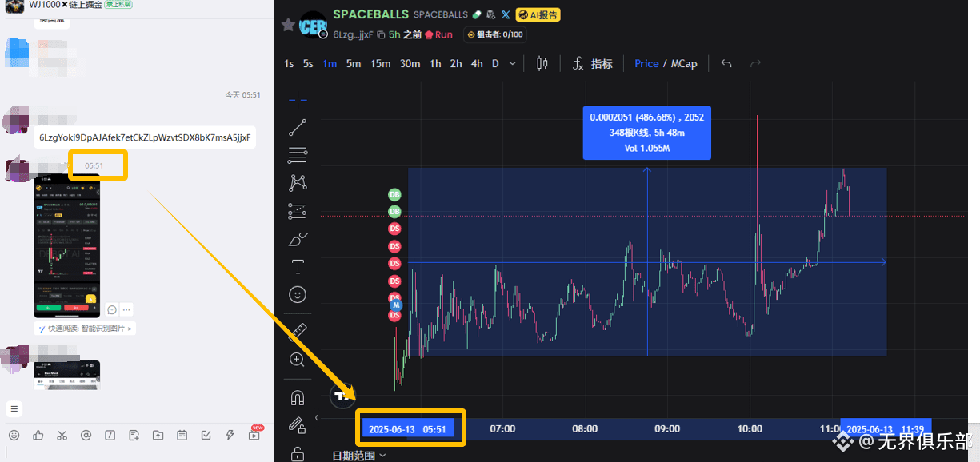Reply to image via comment bubble icon

point(112,310)
